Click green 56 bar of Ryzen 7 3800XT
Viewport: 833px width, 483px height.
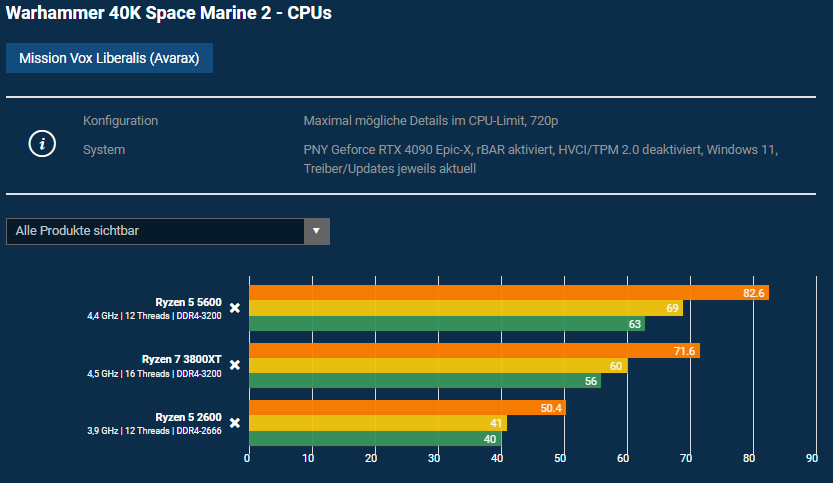coord(425,380)
